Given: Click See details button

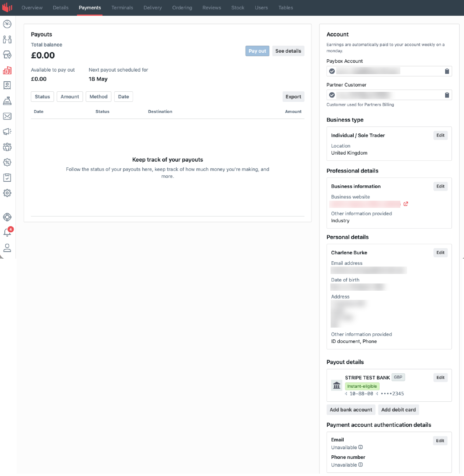Looking at the screenshot, I should pos(288,51).
